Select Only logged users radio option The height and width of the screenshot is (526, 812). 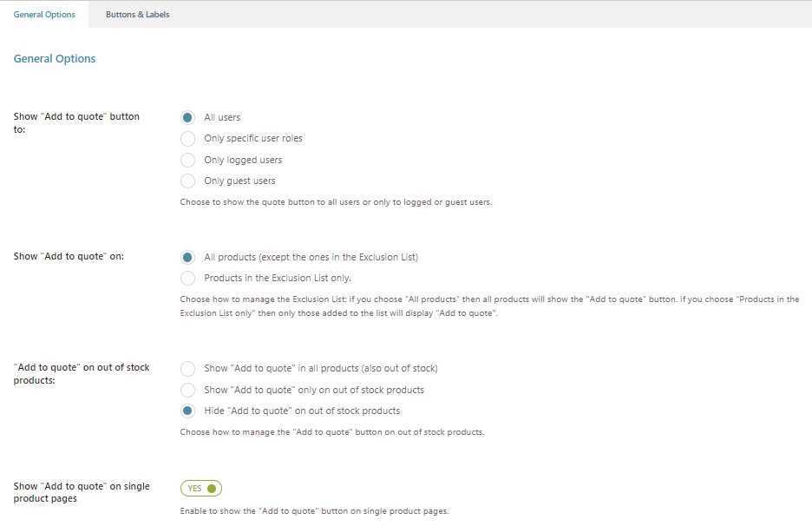click(187, 160)
